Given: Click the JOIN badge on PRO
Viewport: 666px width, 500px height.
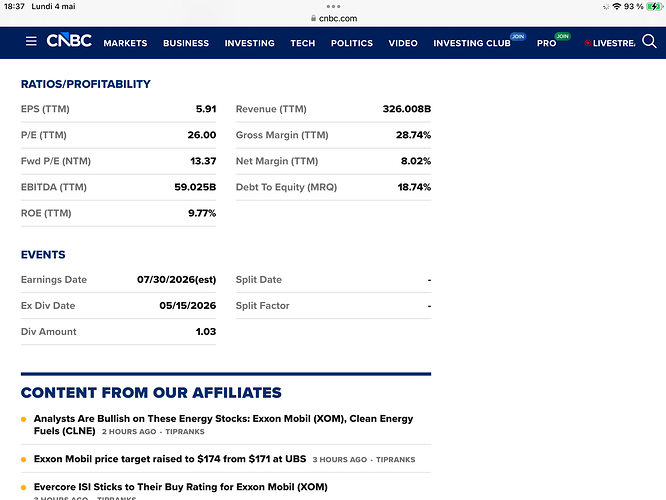Looking at the screenshot, I should (562, 37).
